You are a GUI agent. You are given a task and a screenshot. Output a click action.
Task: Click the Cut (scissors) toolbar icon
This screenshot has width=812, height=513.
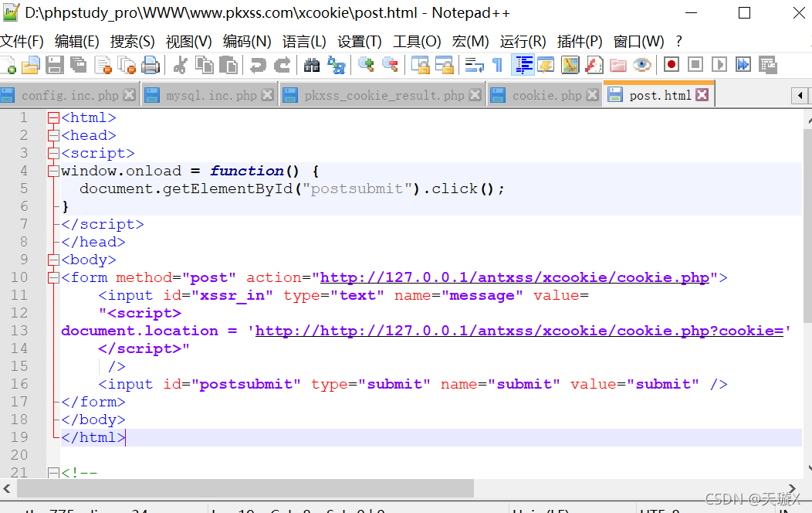coord(180,66)
